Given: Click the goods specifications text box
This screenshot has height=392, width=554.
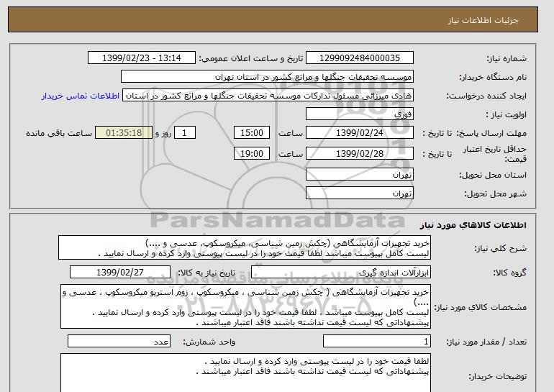Looking at the screenshot, I should point(245,306).
